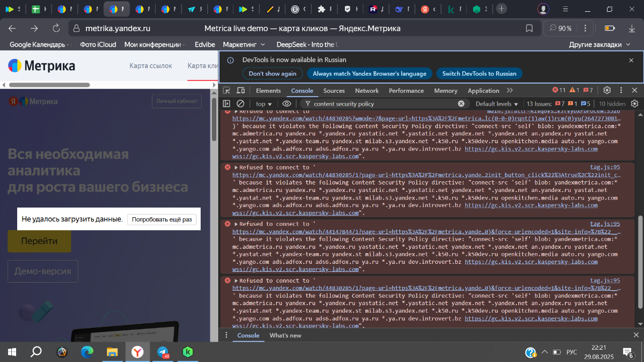
Task: Click Switch DevTools to Russian
Action: pyautogui.click(x=479, y=73)
